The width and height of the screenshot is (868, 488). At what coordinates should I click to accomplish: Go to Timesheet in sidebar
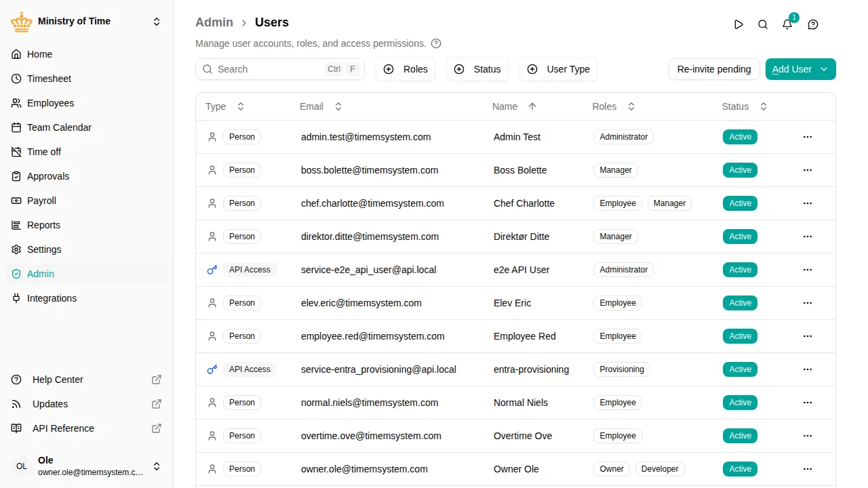87,79
